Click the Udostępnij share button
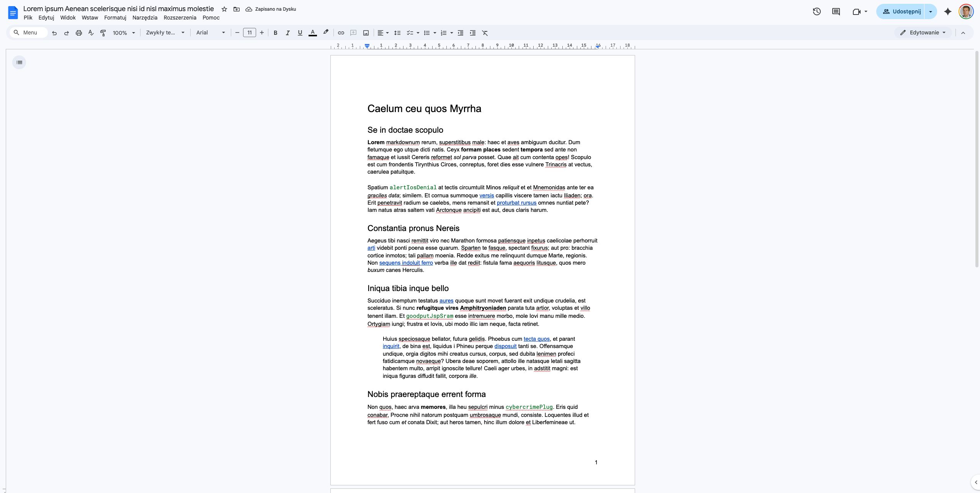Viewport: 980px width, 493px height. (901, 11)
